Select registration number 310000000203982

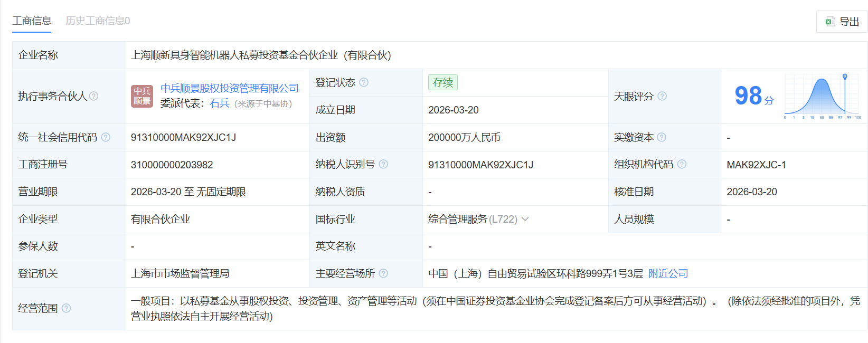coord(172,165)
